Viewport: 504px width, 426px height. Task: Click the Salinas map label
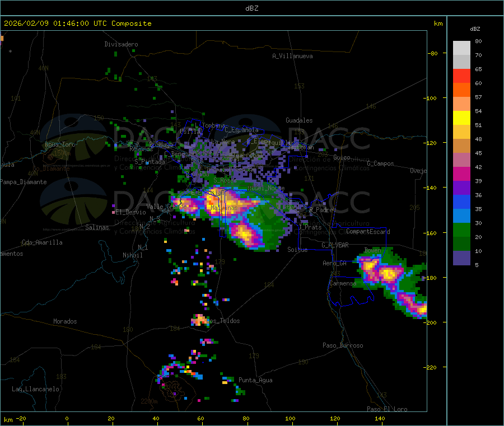click(97, 227)
